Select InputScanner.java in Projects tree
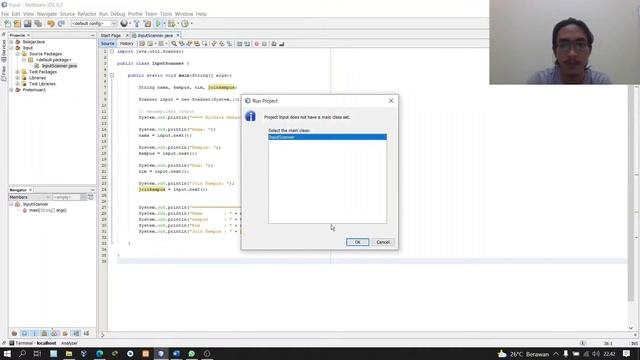 pyautogui.click(x=59, y=66)
